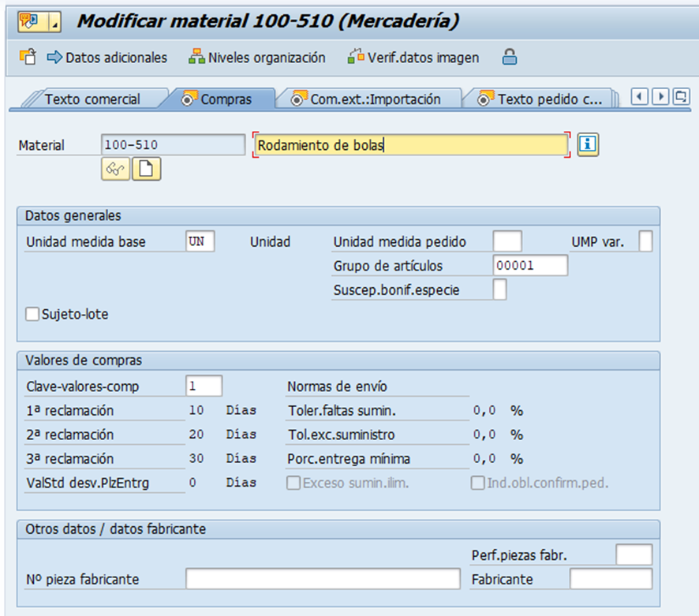This screenshot has width=699, height=616.
Task: Click the blank document icon below Material
Action: coord(146,169)
